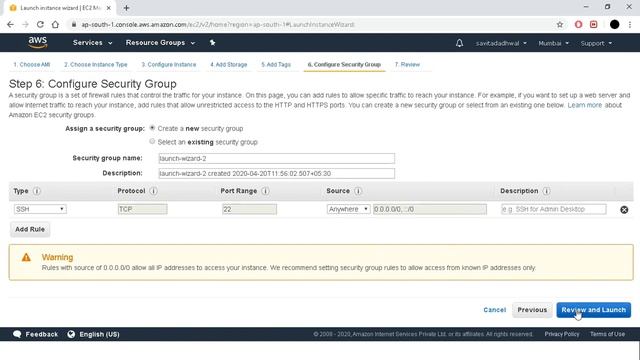
Task: Remove the SSH rule with X icon
Action: [624, 210]
